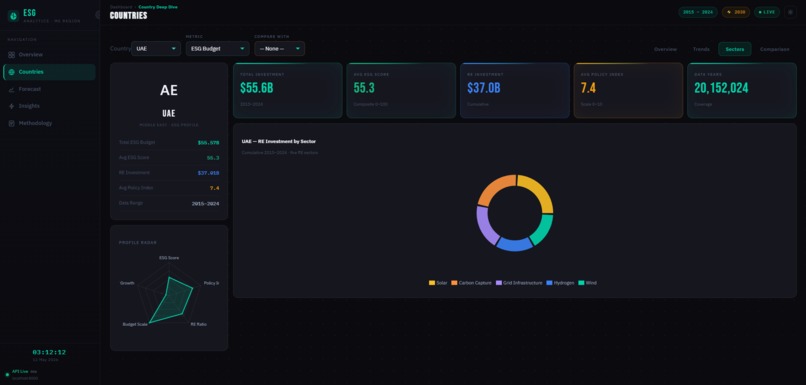806x385 pixels.
Task: Click the '2015–2024' Data Range value
Action: click(206, 204)
